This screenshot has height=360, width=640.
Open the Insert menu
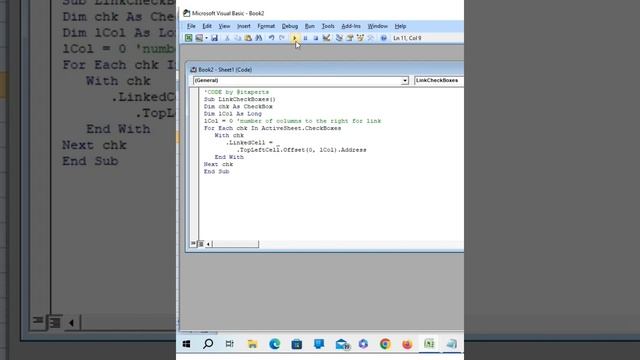coord(244,26)
